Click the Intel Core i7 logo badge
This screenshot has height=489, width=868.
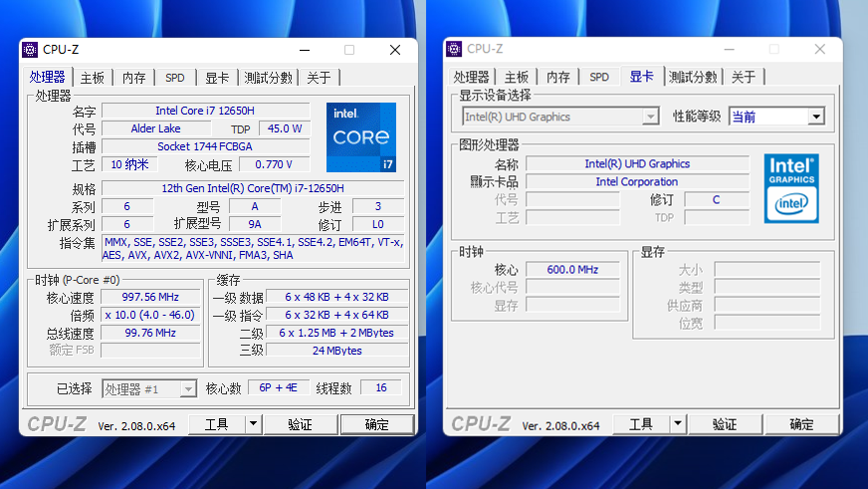361,137
